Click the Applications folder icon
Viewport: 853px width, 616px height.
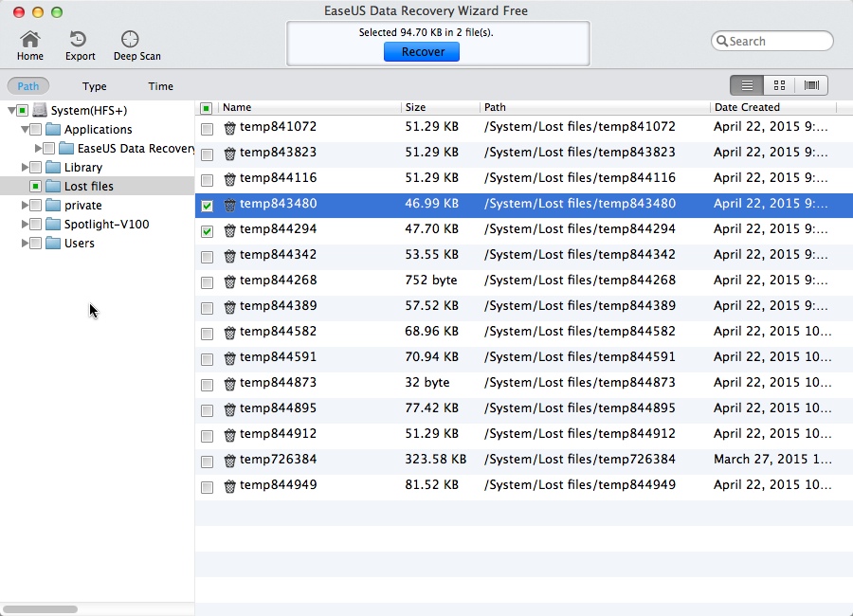pyautogui.click(x=53, y=130)
